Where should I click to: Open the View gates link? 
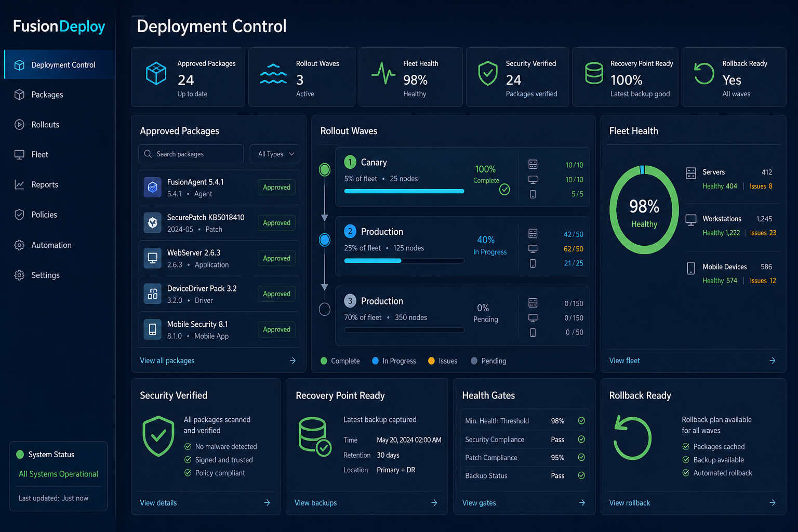[479, 503]
